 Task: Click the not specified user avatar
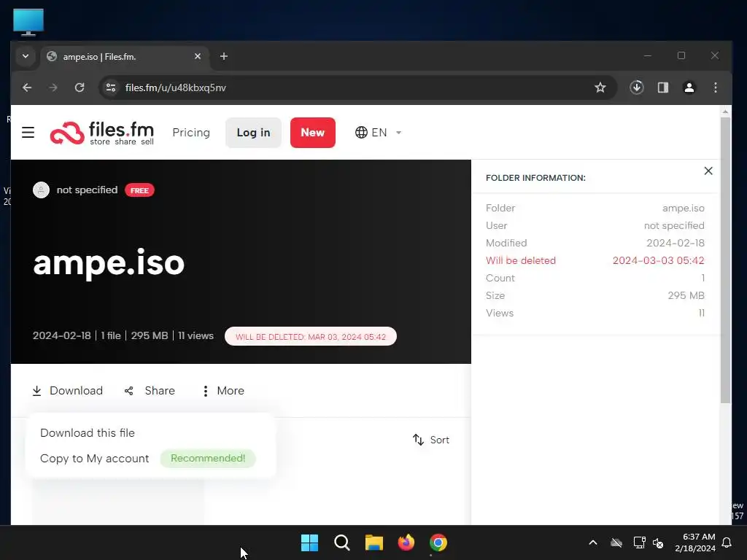coord(41,190)
